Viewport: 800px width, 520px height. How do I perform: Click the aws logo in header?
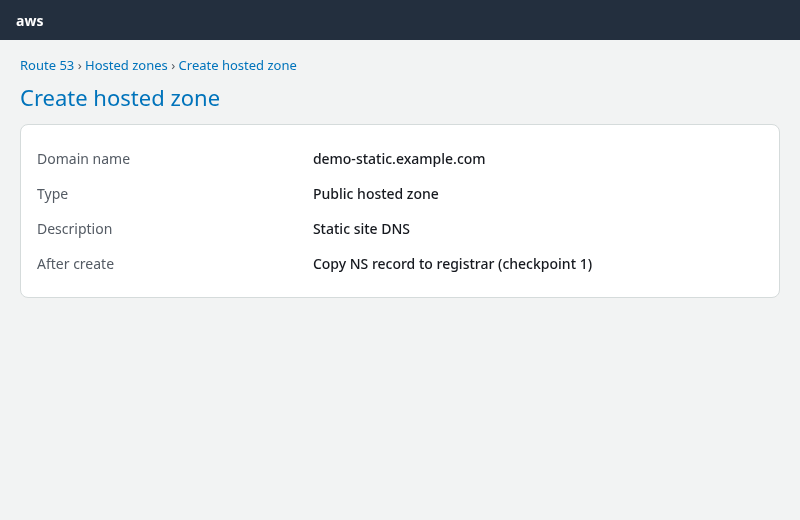[30, 21]
